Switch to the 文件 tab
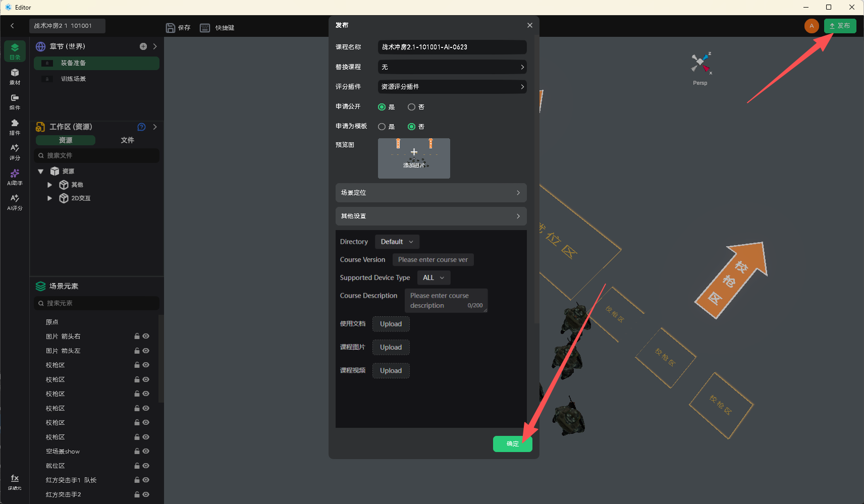This screenshot has width=864, height=504. [127, 140]
